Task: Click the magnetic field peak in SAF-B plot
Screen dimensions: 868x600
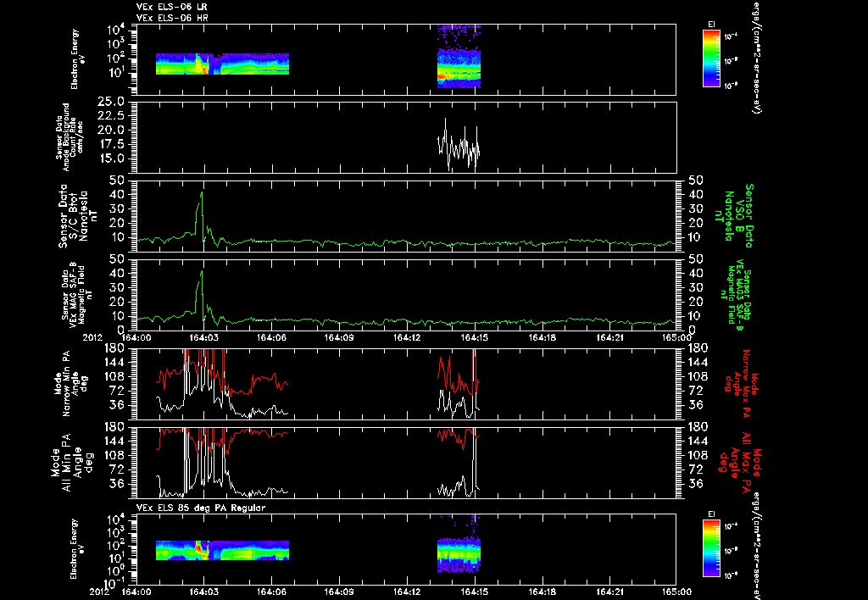Action: coord(202,272)
